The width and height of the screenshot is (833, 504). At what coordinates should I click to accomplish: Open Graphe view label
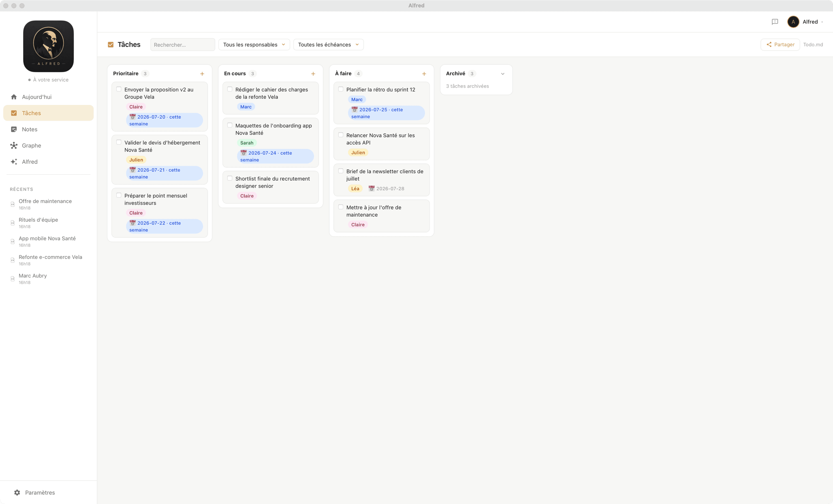31,145
